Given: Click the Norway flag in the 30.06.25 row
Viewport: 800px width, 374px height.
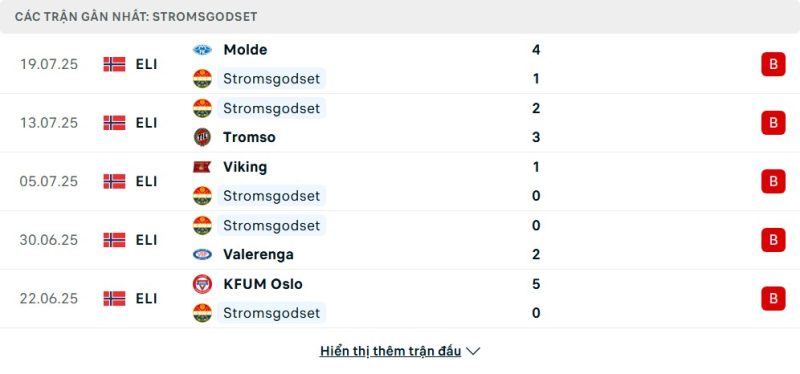Looking at the screenshot, I should coord(114,240).
